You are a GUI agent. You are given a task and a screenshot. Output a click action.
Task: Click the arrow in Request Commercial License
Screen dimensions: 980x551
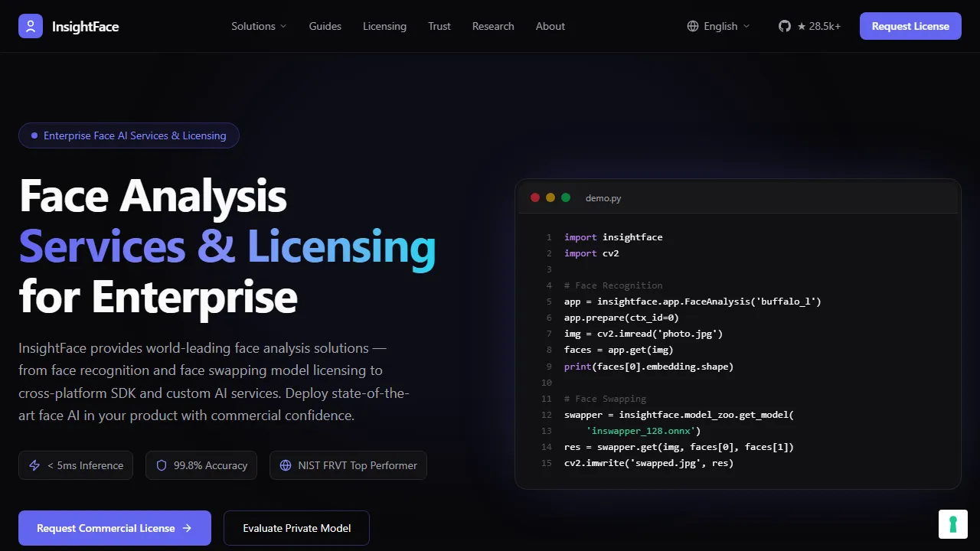[187, 528]
